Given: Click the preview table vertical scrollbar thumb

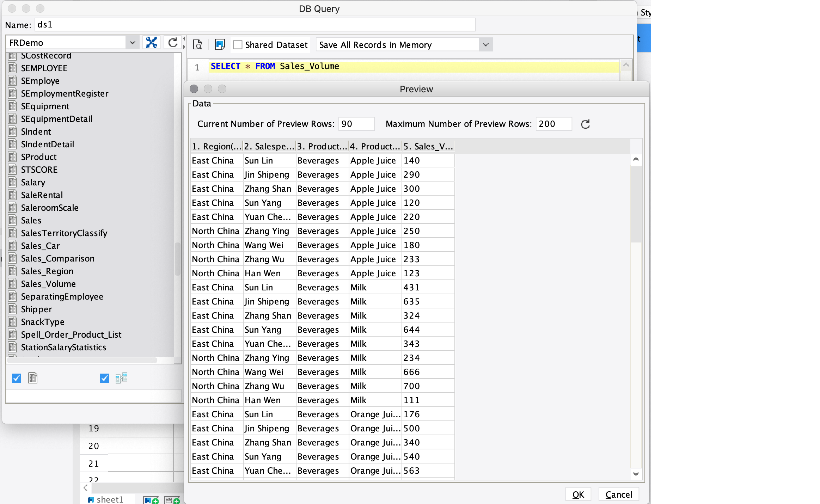Looking at the screenshot, I should [636, 204].
